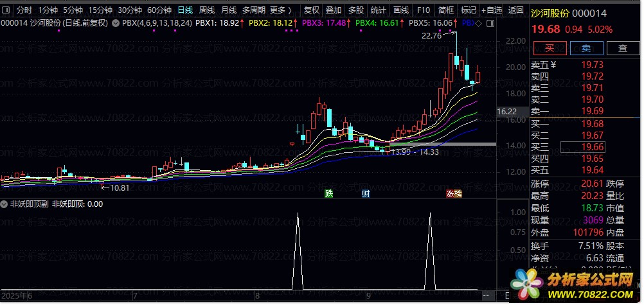
Task: Open the 画线 drawing tool
Action: (400, 10)
